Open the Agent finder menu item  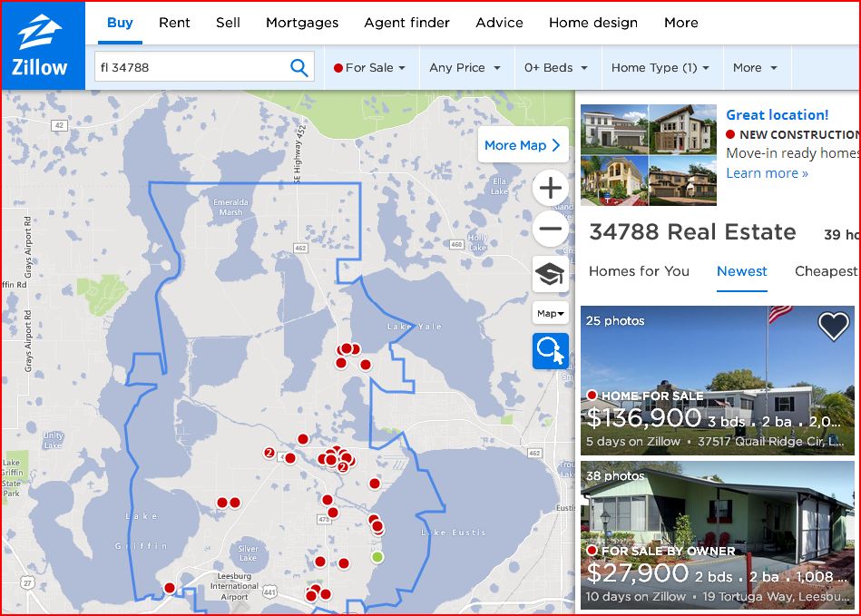tap(406, 23)
